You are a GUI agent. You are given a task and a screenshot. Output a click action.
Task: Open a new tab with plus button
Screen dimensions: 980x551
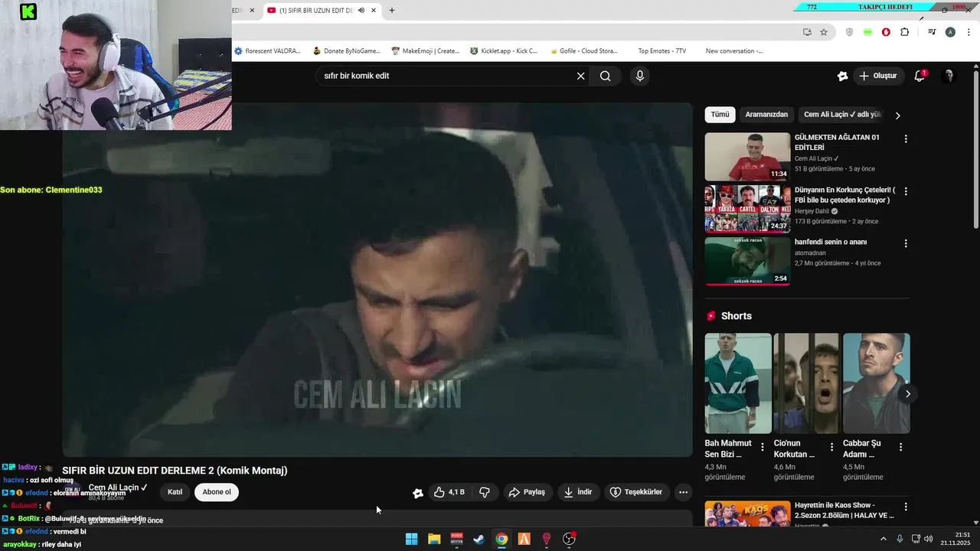coord(392,11)
